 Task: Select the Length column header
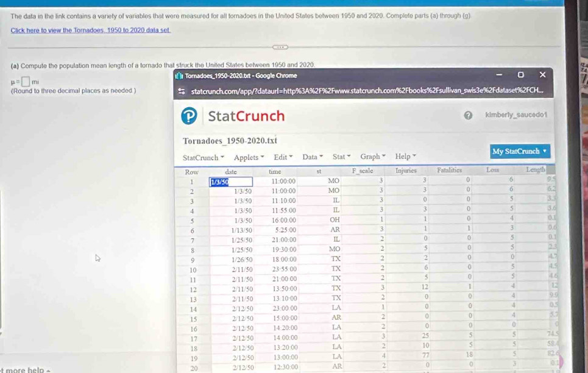(536, 169)
